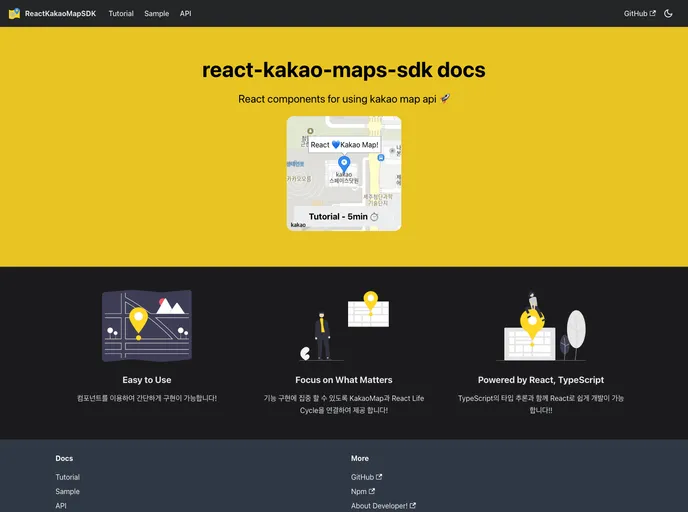Screen dimensions: 688x512
Task: Open GitHub link in top navbar
Action: click(x=640, y=14)
